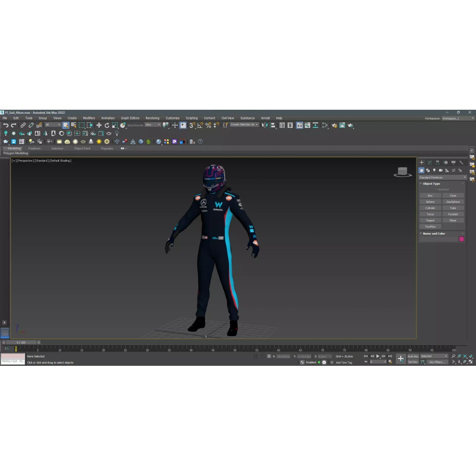Screen dimensions: 476x476
Task: Switch to the Lights category in Create panel
Action: (434, 171)
